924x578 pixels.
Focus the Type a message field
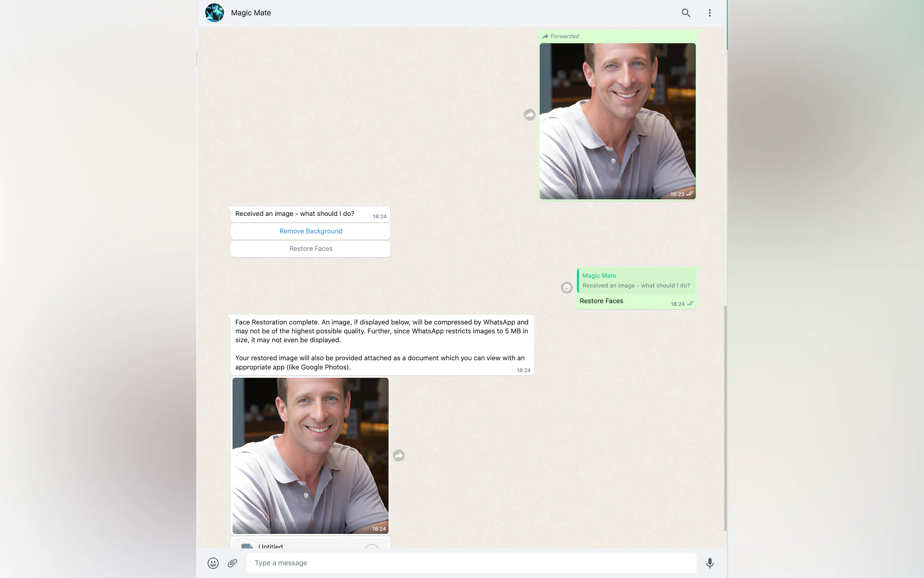(x=471, y=563)
